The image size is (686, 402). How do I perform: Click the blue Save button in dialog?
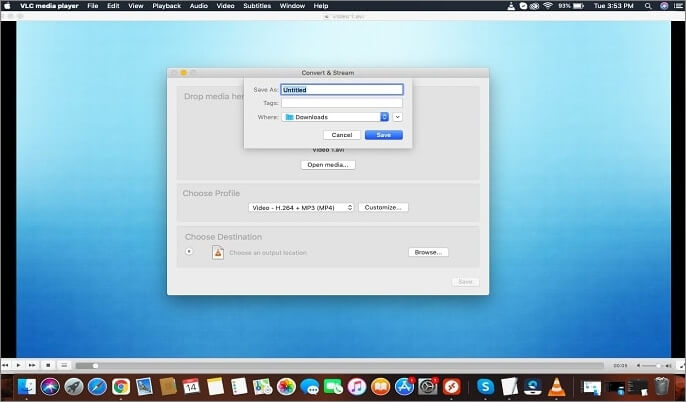click(x=383, y=135)
